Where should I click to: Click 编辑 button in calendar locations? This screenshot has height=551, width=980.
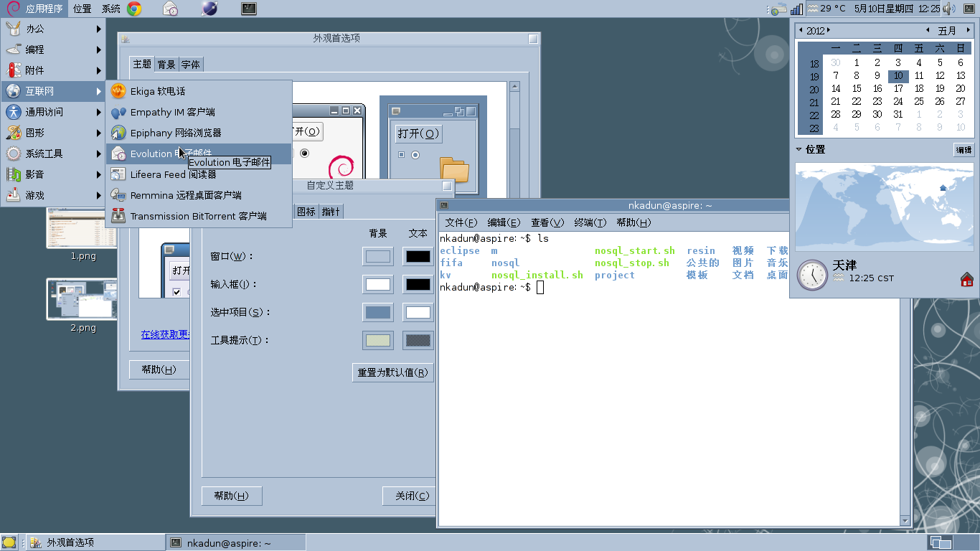pyautogui.click(x=964, y=150)
